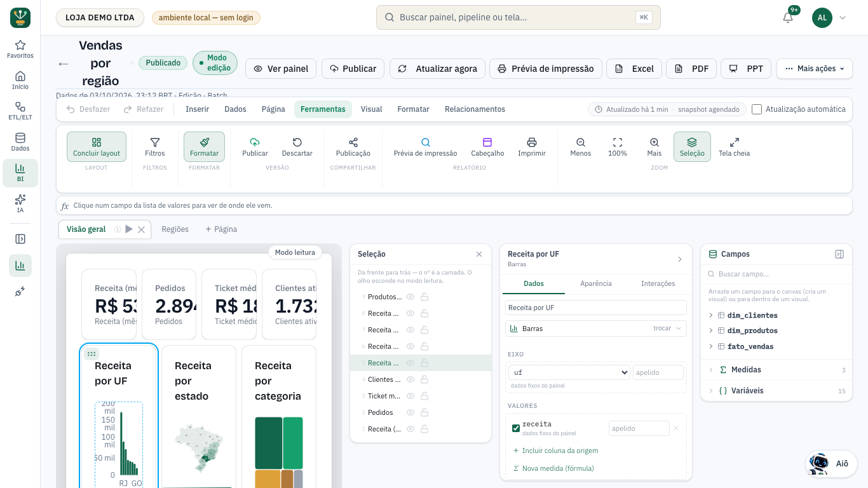Click the back arrow beside the title
The width and height of the screenshot is (868, 488).
64,64
